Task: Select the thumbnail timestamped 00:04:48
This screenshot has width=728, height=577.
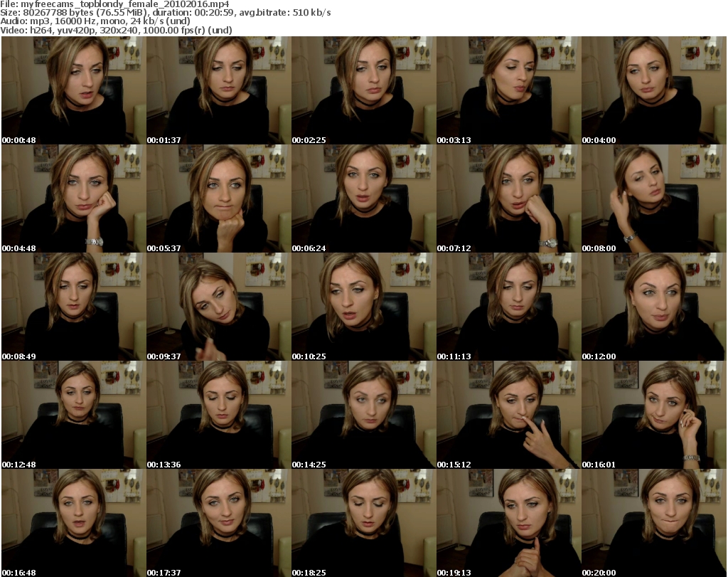Action: pos(74,198)
